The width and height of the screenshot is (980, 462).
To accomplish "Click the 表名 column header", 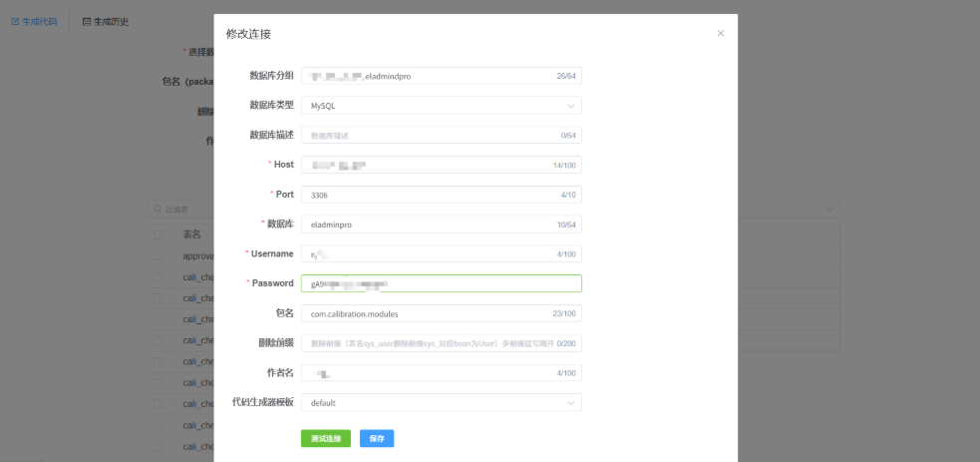I will pyautogui.click(x=191, y=234).
